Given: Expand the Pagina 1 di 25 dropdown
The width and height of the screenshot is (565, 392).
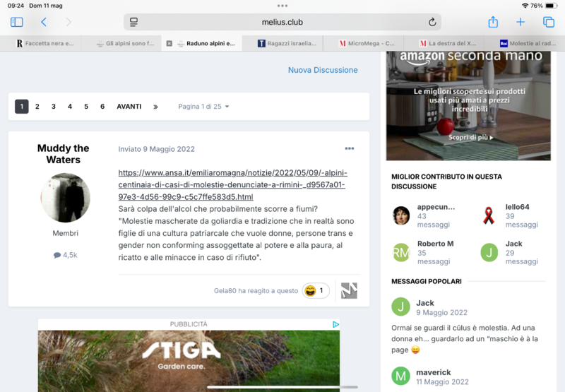Looking at the screenshot, I should [x=203, y=107].
